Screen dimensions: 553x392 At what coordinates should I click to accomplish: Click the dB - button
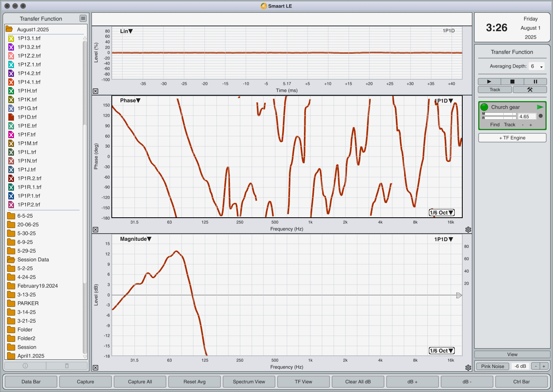[467, 382]
